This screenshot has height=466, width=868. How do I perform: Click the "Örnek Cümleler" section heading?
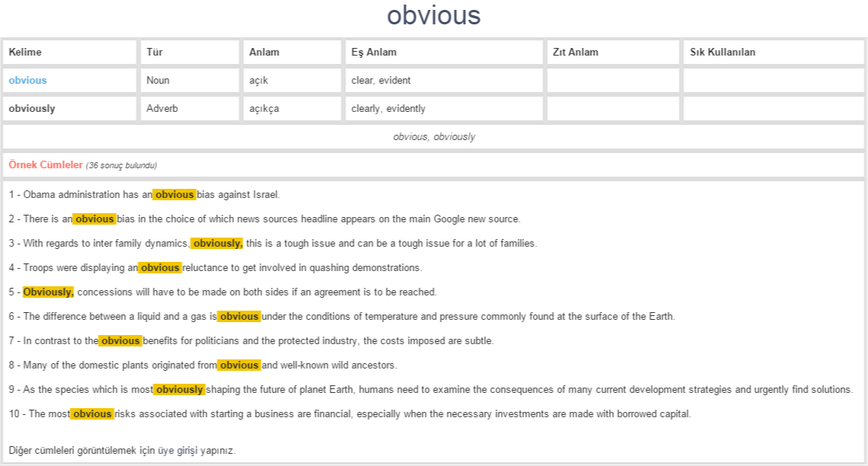(46, 165)
